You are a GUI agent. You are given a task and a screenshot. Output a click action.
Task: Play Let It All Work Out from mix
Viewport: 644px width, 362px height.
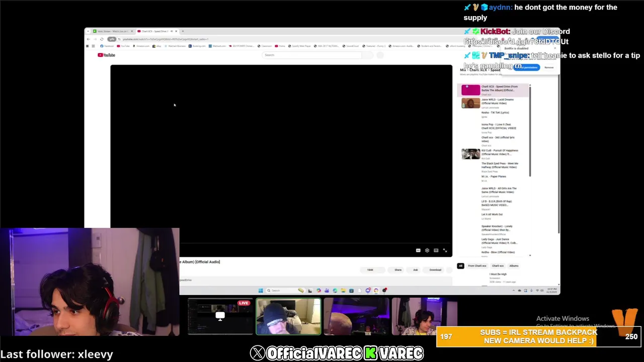pos(494,216)
